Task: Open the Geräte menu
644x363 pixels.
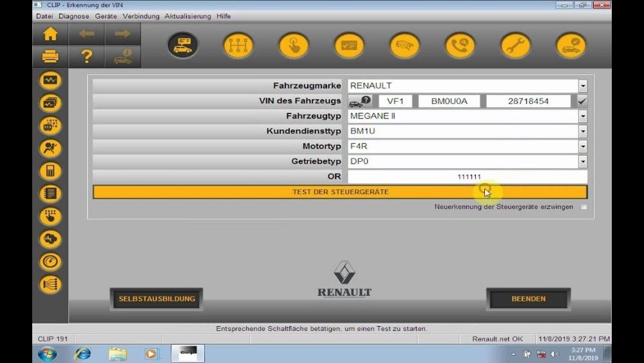Action: [106, 16]
